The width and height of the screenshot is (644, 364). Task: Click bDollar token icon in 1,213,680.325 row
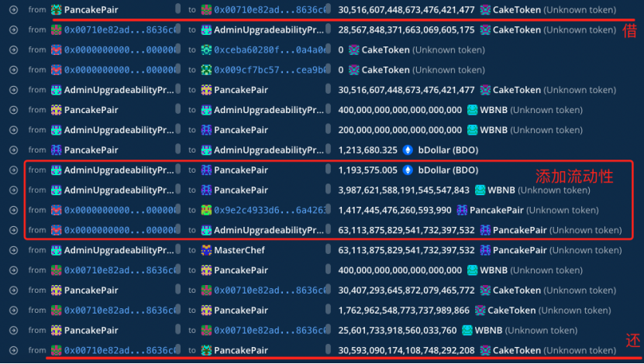point(408,150)
